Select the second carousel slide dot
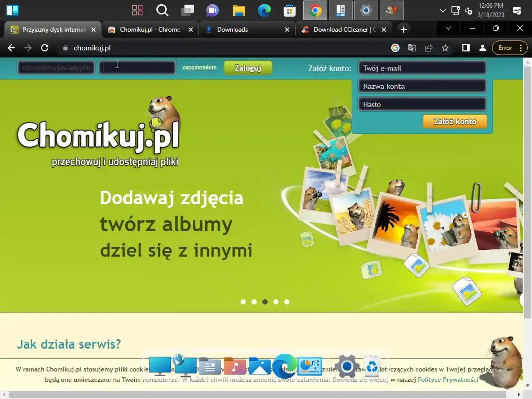532x399 pixels. click(254, 302)
